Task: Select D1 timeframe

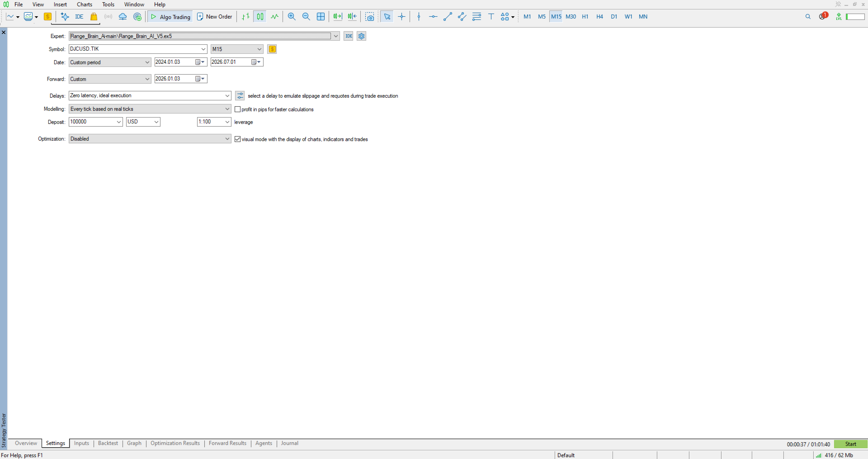Action: pyautogui.click(x=614, y=17)
